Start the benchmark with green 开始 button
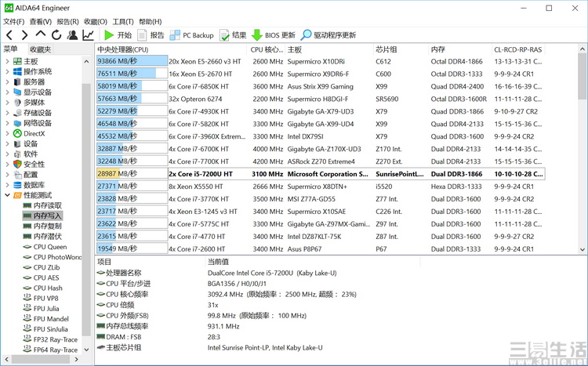This screenshot has height=366, width=588. [x=118, y=35]
